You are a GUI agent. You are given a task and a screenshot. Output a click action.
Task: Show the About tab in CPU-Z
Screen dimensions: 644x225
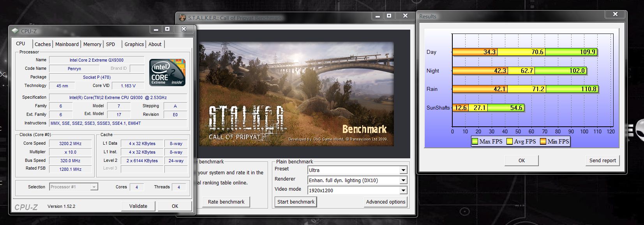coord(155,44)
